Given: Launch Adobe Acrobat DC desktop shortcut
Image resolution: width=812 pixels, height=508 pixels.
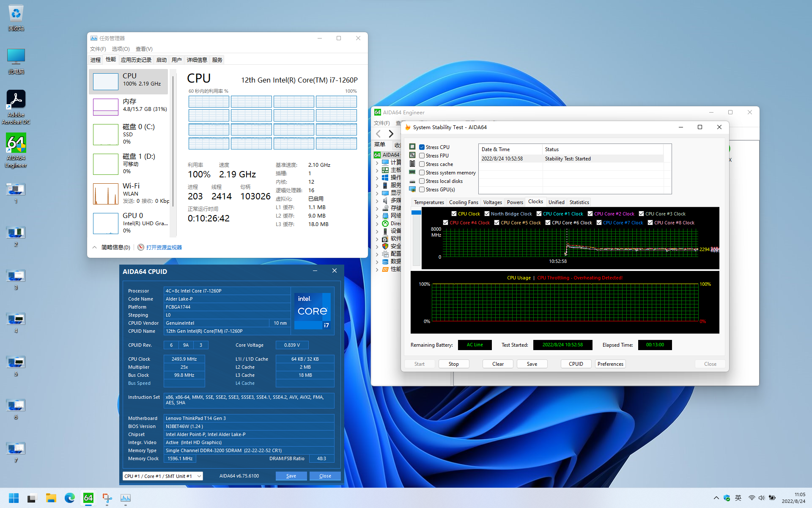Looking at the screenshot, I should pos(16,107).
